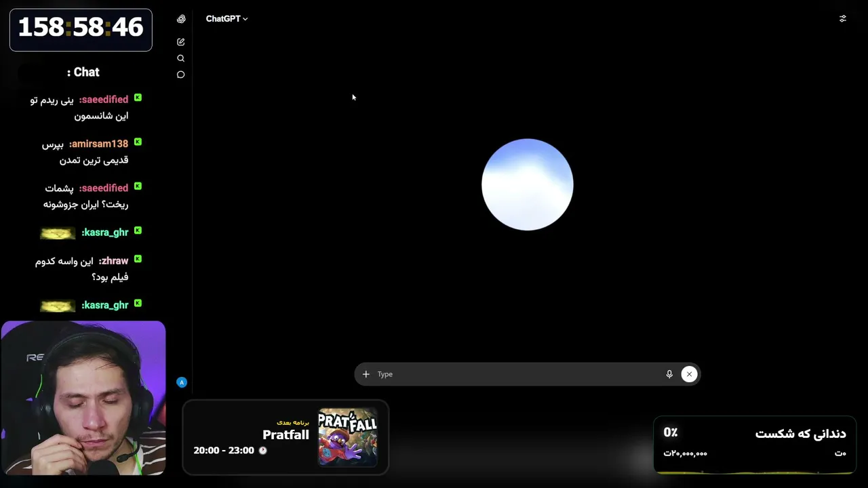Open the ChatGPT model selector dropdown
Viewport: 868px width, 488px height.
pyautogui.click(x=226, y=19)
